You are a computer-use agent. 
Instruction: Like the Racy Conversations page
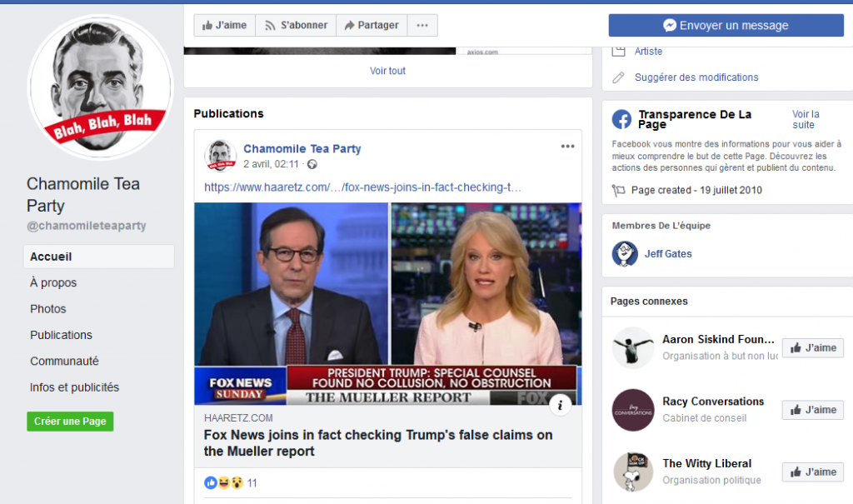tap(813, 410)
